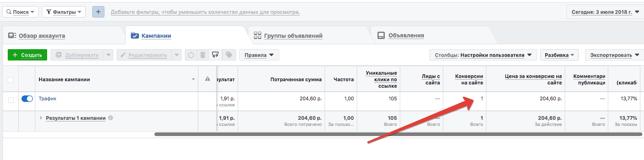Click the import/export arrows icon in toolbar
Image resolution: width=644 pixels, height=160 pixels.
coord(215,55)
